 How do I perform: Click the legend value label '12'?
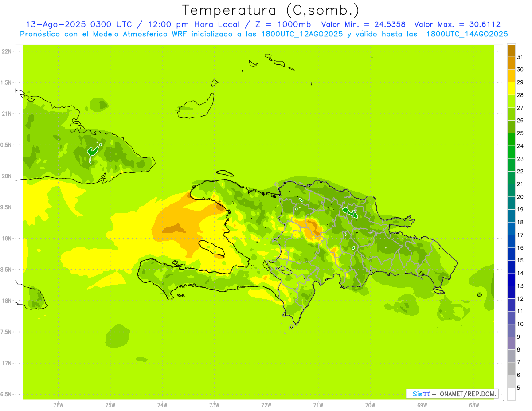coord(520,299)
